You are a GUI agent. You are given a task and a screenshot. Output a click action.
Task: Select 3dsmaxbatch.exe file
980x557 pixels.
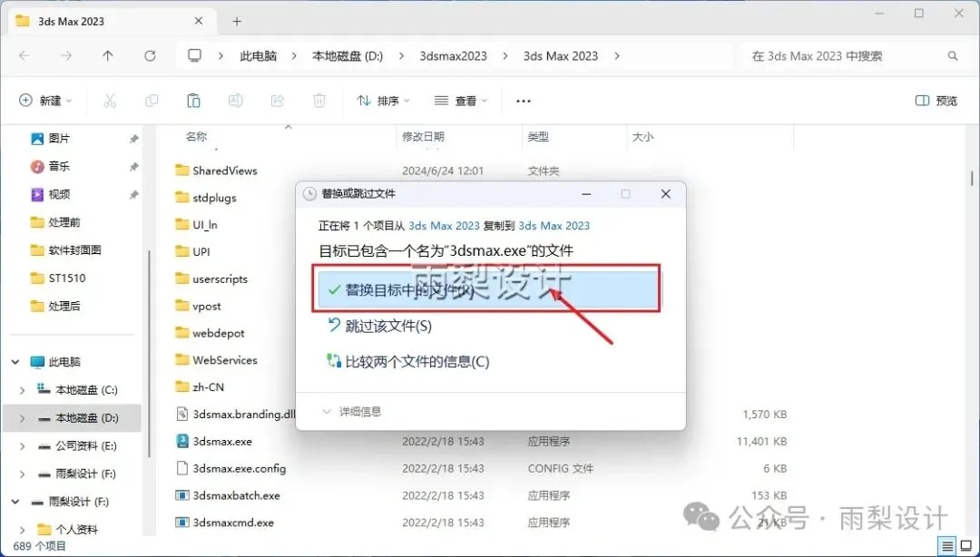tap(236, 495)
